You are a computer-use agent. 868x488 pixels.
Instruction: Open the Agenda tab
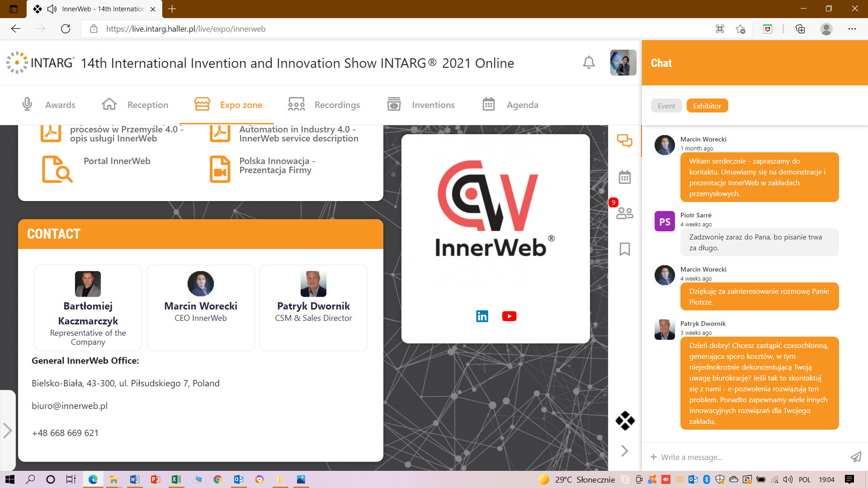510,105
